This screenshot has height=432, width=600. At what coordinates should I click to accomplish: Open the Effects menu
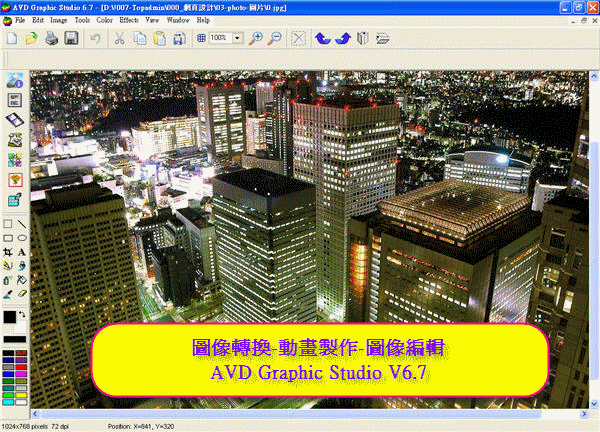(129, 19)
